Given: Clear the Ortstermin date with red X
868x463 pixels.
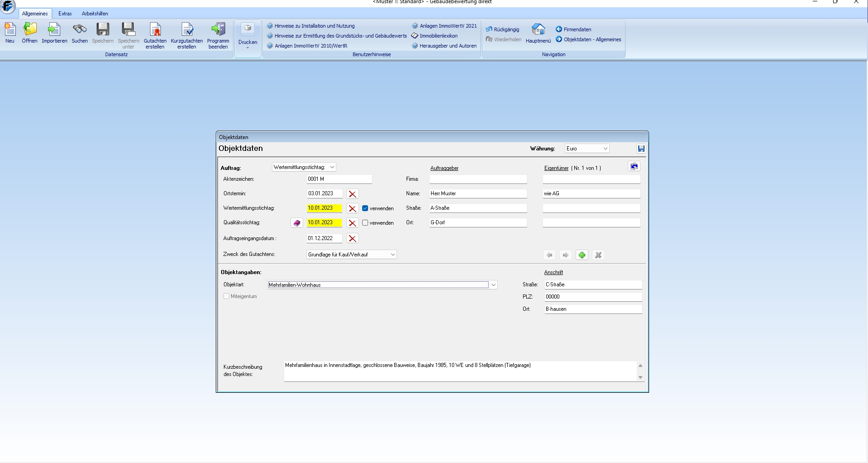Looking at the screenshot, I should pyautogui.click(x=352, y=194).
